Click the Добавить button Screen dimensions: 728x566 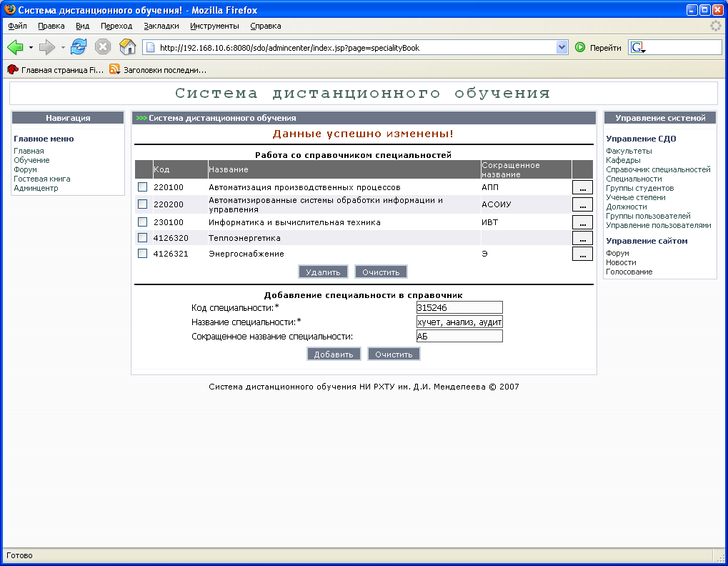pos(334,354)
